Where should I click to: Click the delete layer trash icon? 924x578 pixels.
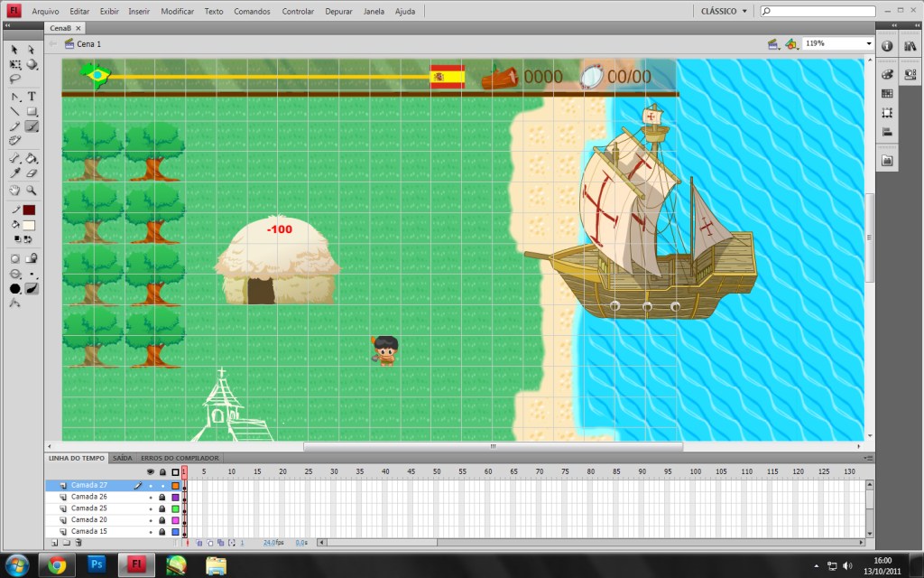click(x=79, y=543)
